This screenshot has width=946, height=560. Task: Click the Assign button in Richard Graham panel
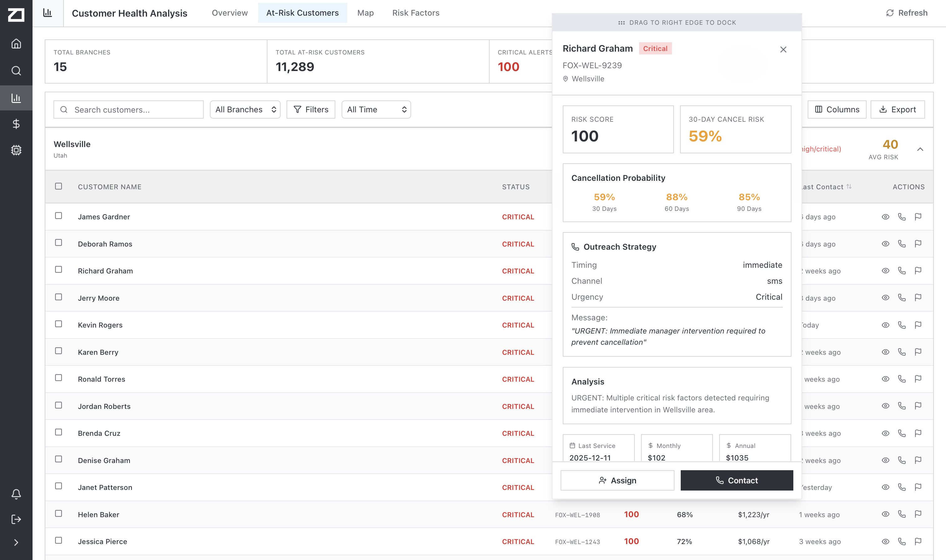(x=617, y=480)
